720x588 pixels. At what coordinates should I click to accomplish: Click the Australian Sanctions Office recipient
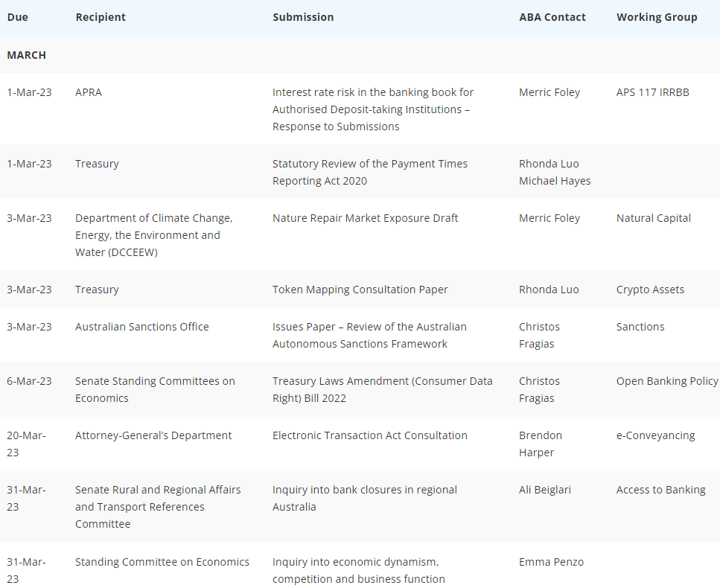point(142,327)
